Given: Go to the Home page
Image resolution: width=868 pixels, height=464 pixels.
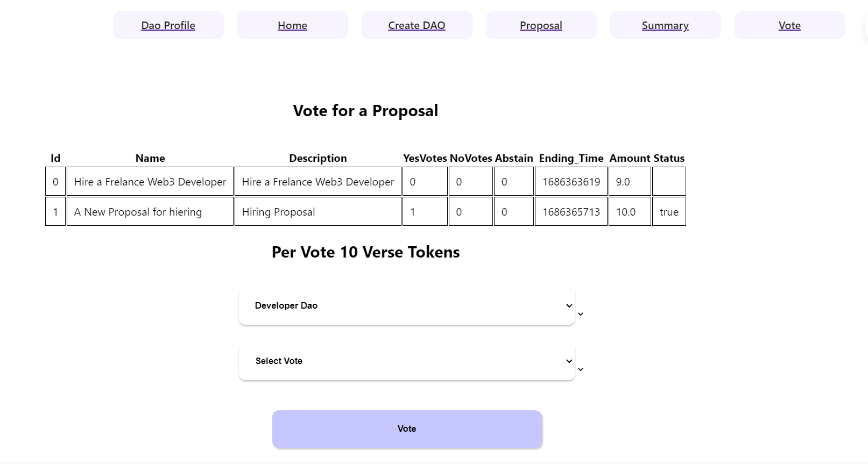Looking at the screenshot, I should [292, 25].
